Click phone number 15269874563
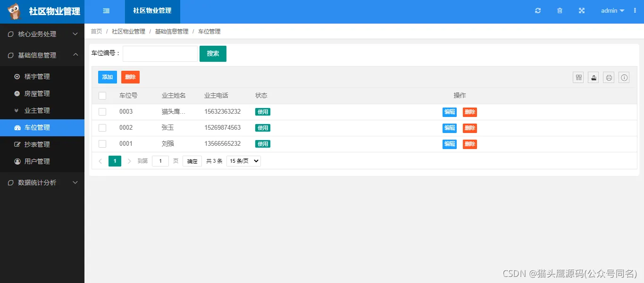 coord(222,128)
